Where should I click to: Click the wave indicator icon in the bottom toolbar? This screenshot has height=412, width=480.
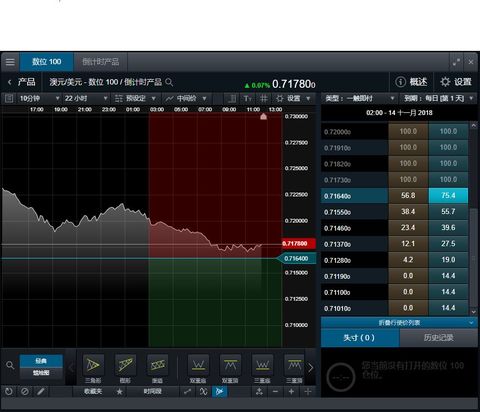point(203,391)
